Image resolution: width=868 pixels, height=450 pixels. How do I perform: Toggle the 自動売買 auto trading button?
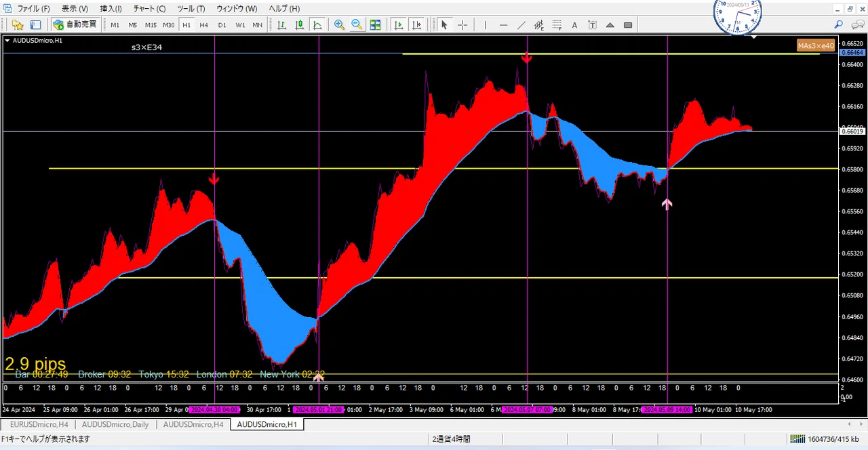[x=75, y=24]
